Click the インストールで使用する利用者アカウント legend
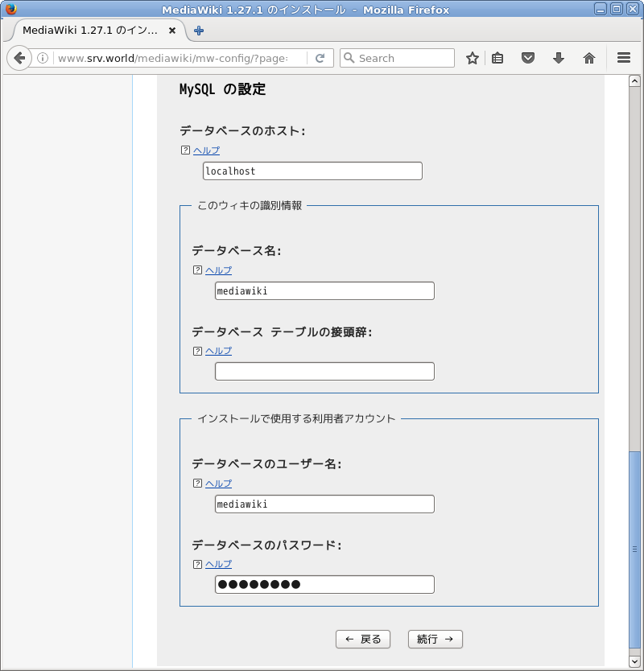This screenshot has height=671, width=644. tap(296, 418)
